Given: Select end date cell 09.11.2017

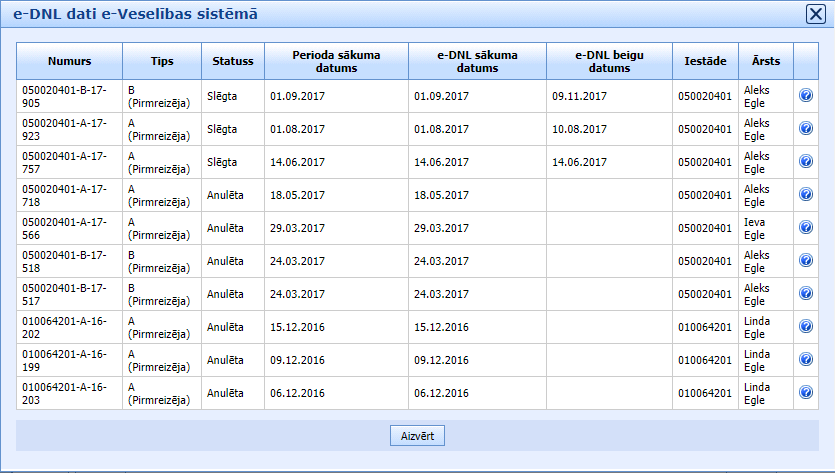Looking at the screenshot, I should click(x=579, y=96).
